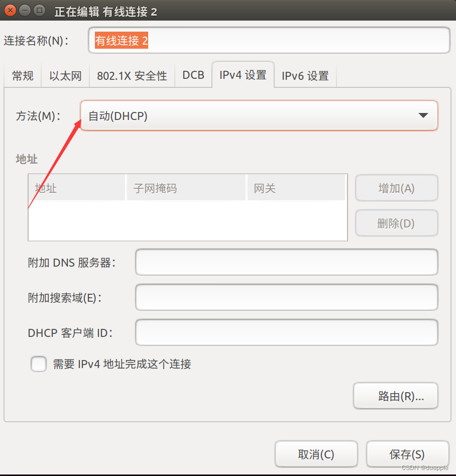Click the 删除(D) button

pos(397,223)
